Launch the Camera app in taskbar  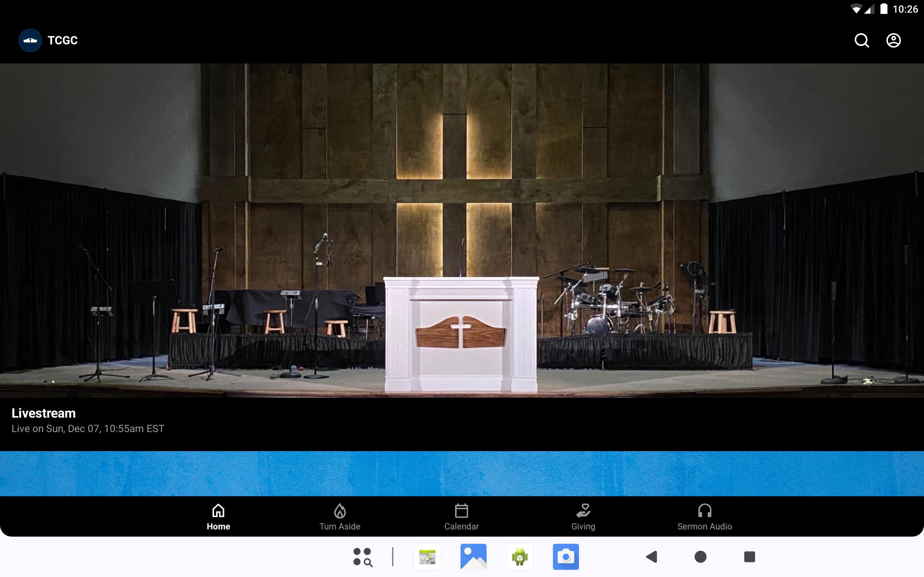566,557
